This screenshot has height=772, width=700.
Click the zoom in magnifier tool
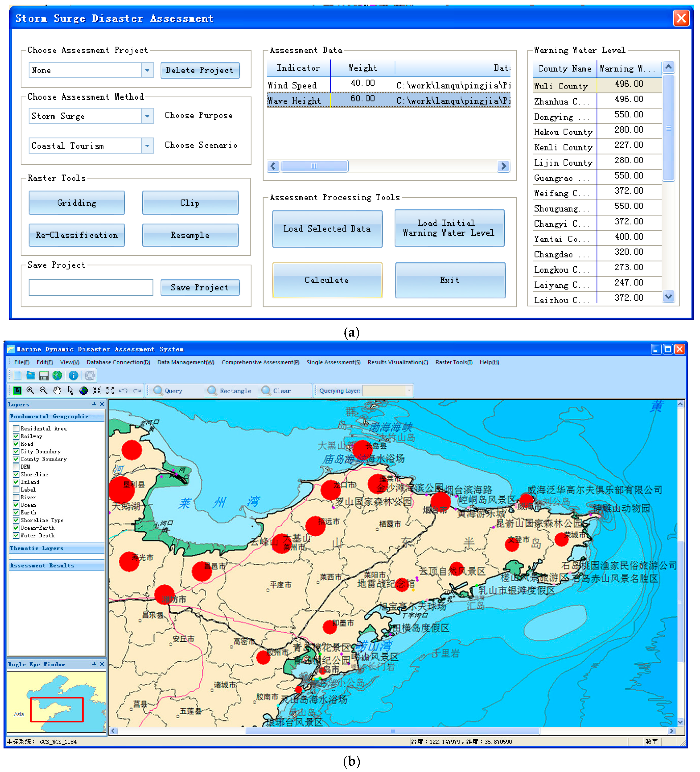[x=30, y=390]
